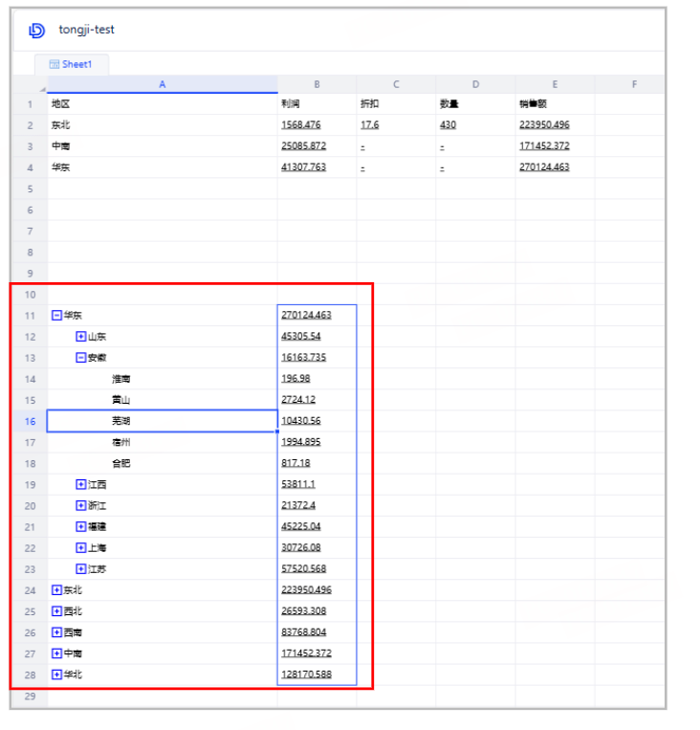
Task: Click the plus icon beside 西北
Action: pyautogui.click(x=57, y=610)
